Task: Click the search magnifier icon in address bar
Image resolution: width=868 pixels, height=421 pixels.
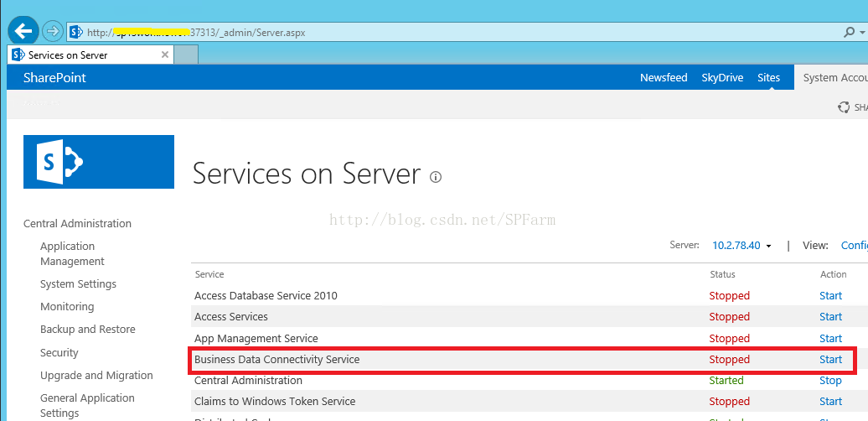Action: click(x=849, y=32)
